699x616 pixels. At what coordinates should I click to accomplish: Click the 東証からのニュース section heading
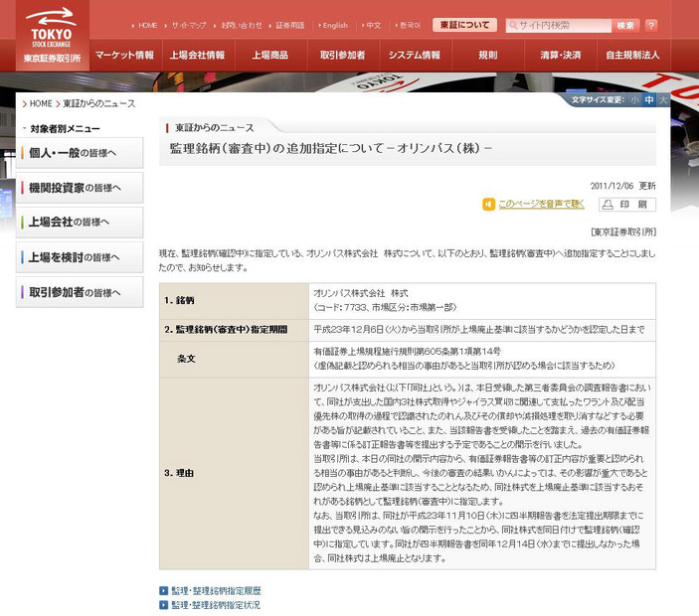coord(215,128)
